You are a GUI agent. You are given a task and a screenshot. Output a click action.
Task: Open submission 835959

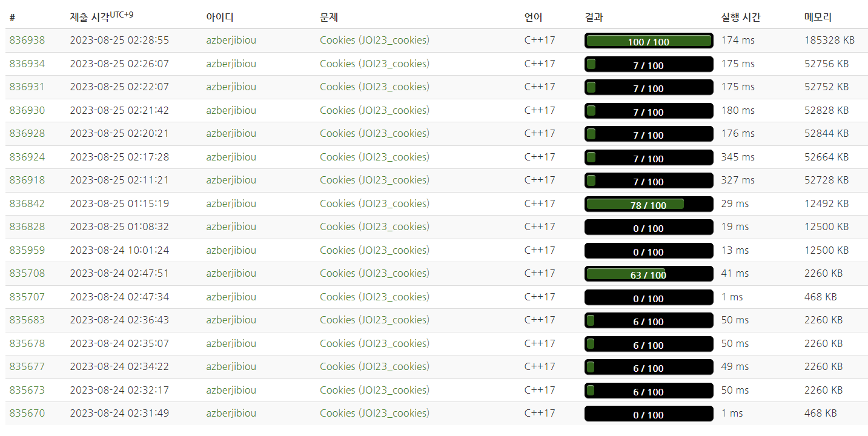tap(27, 250)
